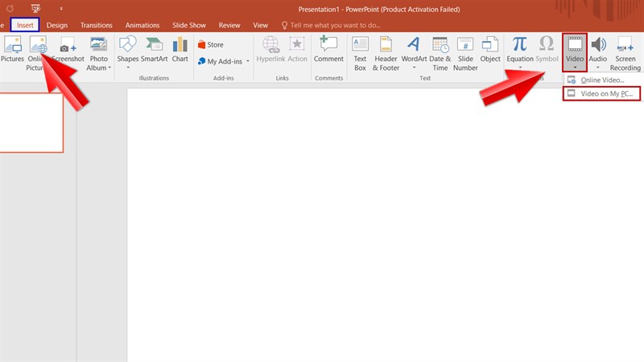
Task: Click the Action button
Action: click(297, 49)
